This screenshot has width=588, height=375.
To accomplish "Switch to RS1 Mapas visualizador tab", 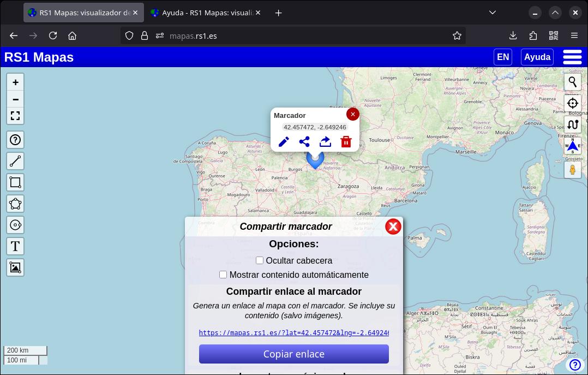I will (83, 13).
